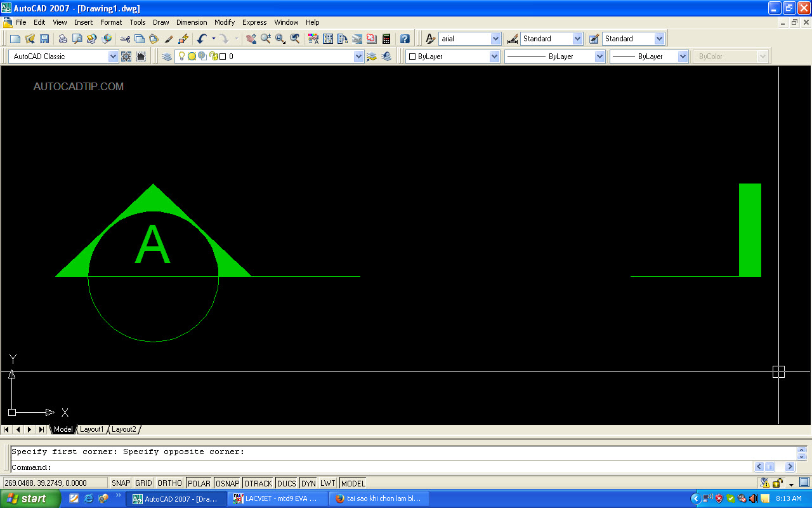The image size is (812, 508).
Task: Select the Pan Realtime hand tool
Action: (251, 39)
